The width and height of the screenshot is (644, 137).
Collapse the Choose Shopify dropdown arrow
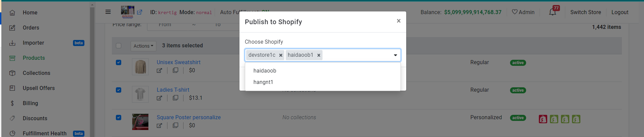[x=395, y=55]
